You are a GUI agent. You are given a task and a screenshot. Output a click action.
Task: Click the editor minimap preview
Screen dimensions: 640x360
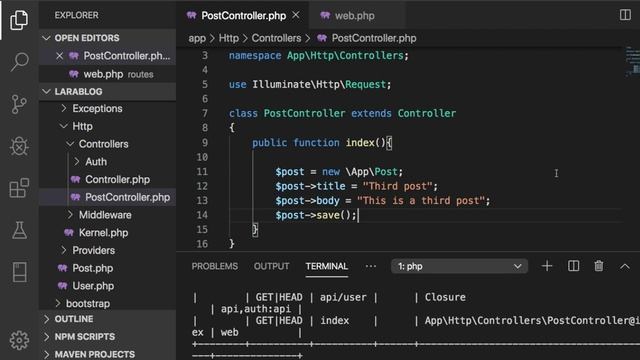coord(632,61)
